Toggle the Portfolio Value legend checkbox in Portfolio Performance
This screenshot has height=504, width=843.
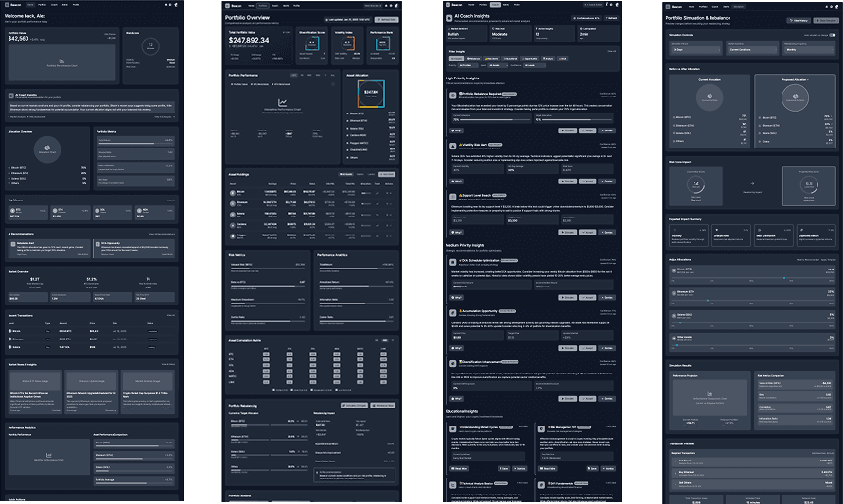pos(231,84)
